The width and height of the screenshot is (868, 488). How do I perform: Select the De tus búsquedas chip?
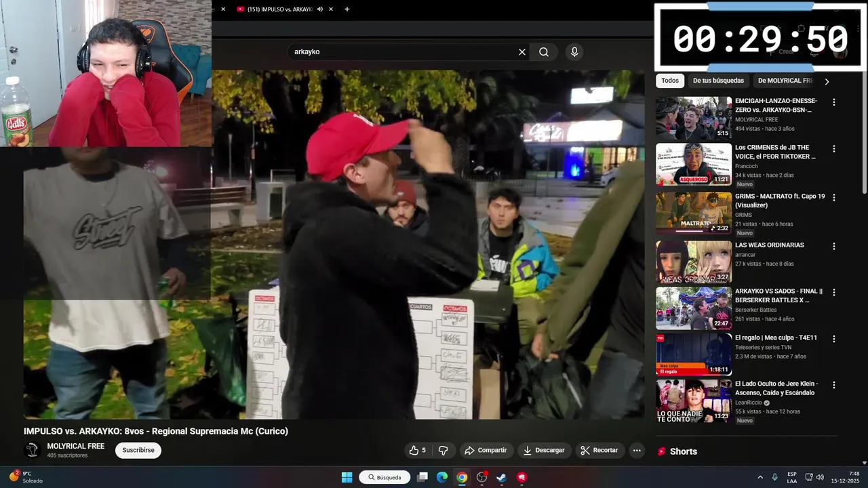click(x=718, y=81)
